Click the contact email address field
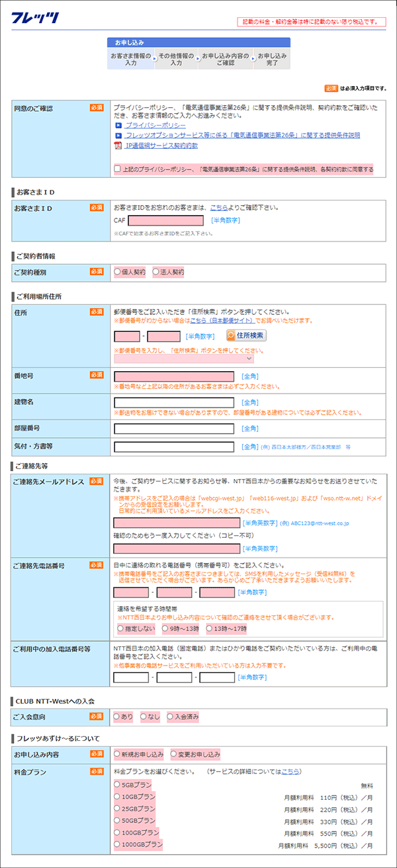397x868 pixels. coord(177,523)
